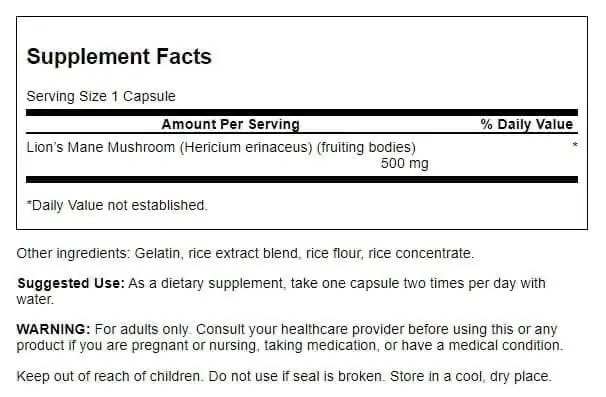Click the bold Suggested Use label
This screenshot has width=606, height=397.
point(71,283)
